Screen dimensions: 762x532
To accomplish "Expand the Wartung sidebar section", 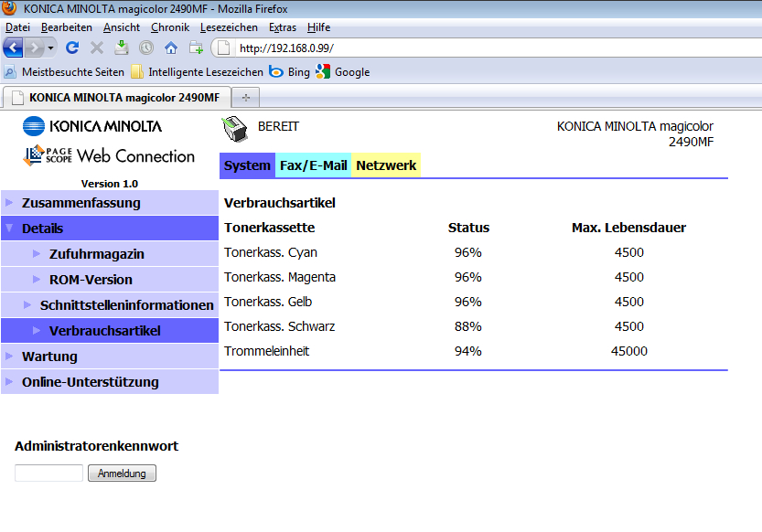I will 110,356.
